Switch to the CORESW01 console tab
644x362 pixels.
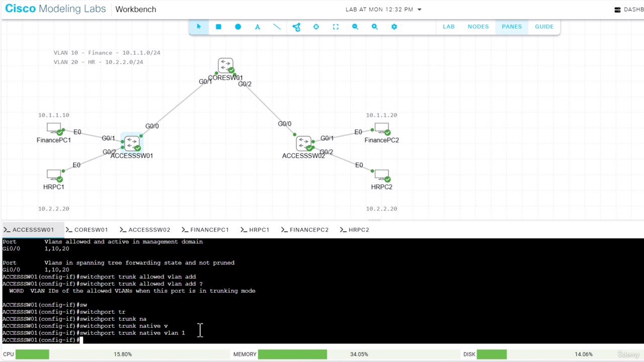(87, 230)
